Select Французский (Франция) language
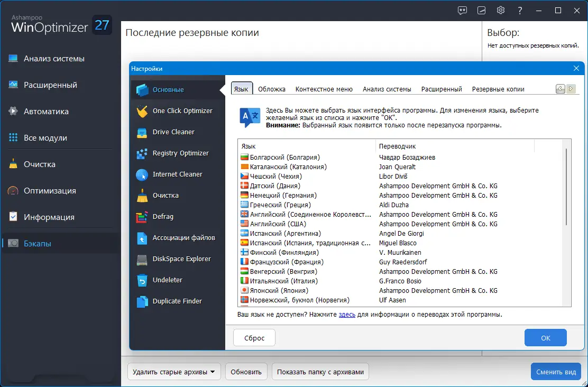Screen dimensions: 588x387 (x=400, y=262)
